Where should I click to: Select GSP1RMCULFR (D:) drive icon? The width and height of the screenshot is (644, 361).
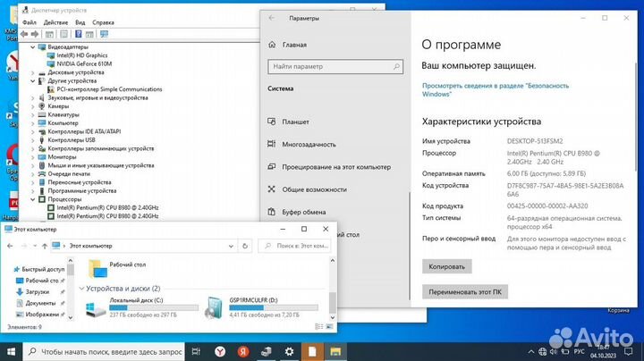214,307
